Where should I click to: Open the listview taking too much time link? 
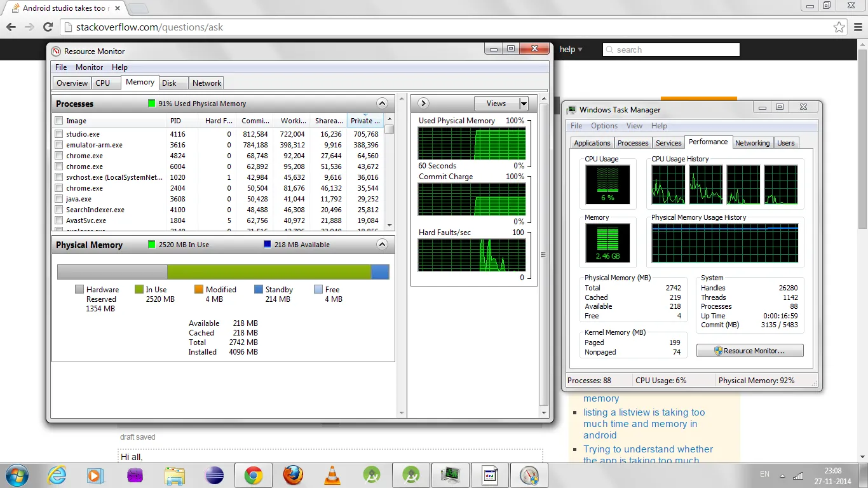point(644,423)
